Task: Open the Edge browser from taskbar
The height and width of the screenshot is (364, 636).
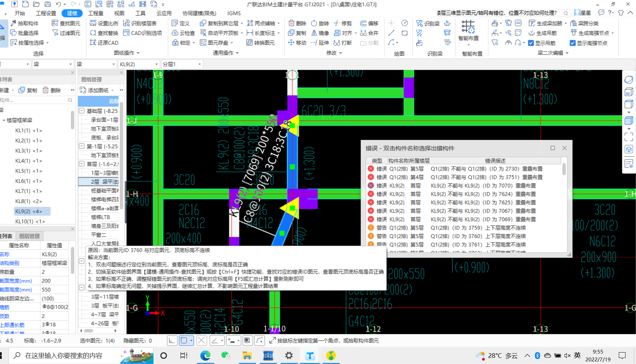Action: point(205,356)
